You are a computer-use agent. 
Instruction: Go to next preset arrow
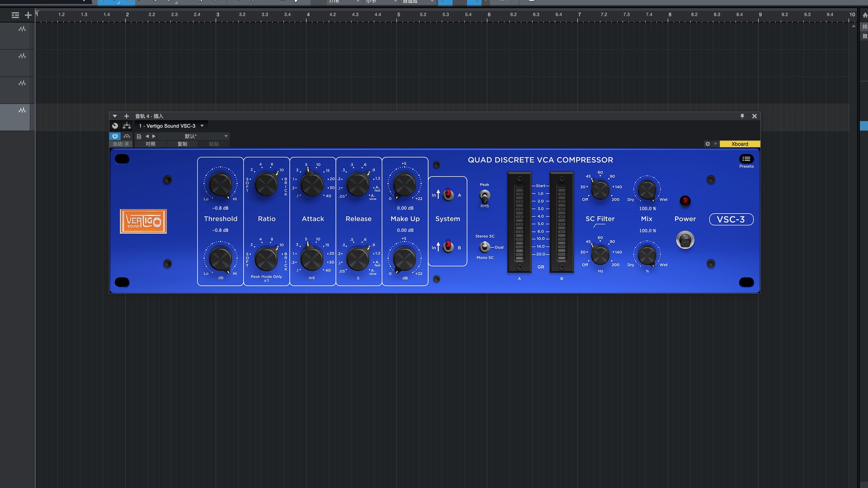[154, 136]
